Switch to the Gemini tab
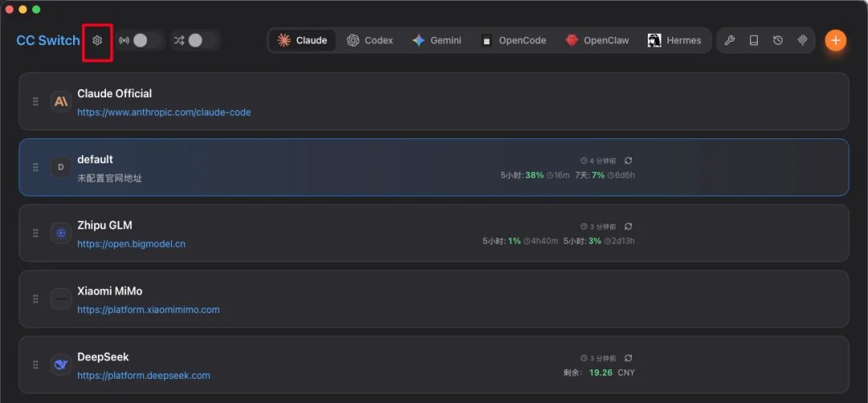The image size is (868, 403). [x=436, y=40]
